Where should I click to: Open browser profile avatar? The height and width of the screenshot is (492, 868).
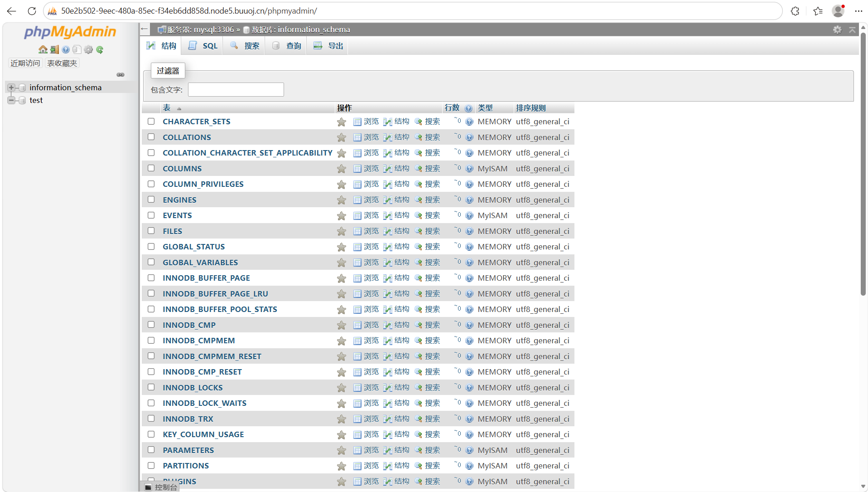tap(838, 11)
